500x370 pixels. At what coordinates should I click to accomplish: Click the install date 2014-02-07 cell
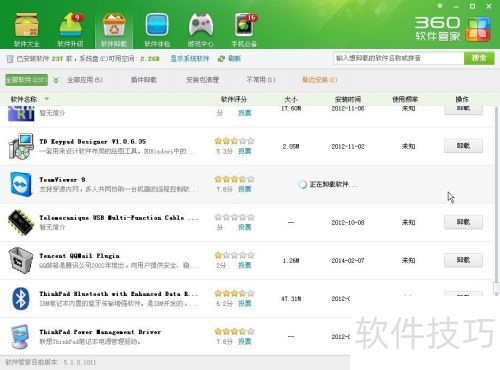[348, 261]
